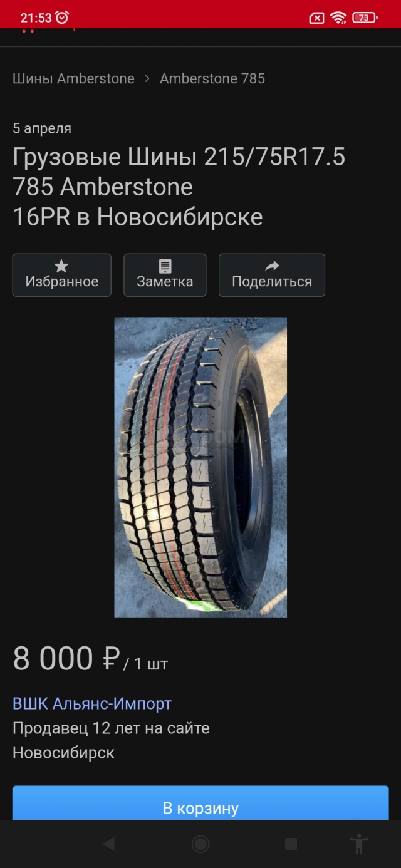Open recent apps square button
The width and height of the screenshot is (401, 868).
click(x=291, y=844)
